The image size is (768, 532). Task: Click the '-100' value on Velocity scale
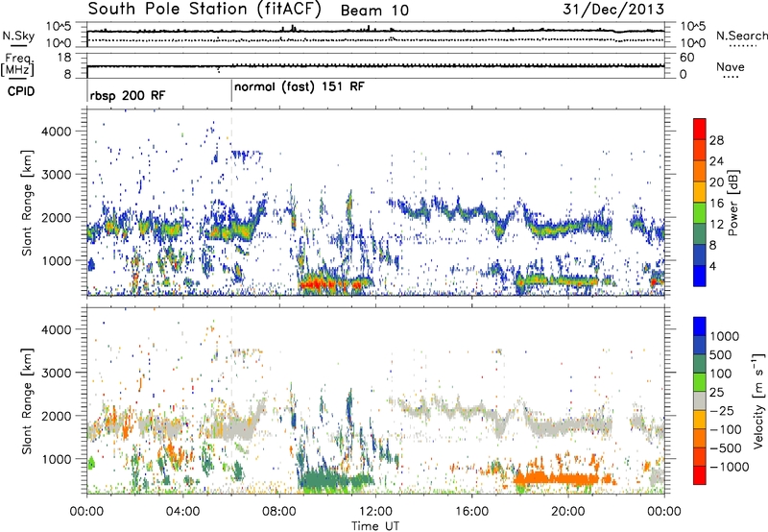(x=726, y=429)
